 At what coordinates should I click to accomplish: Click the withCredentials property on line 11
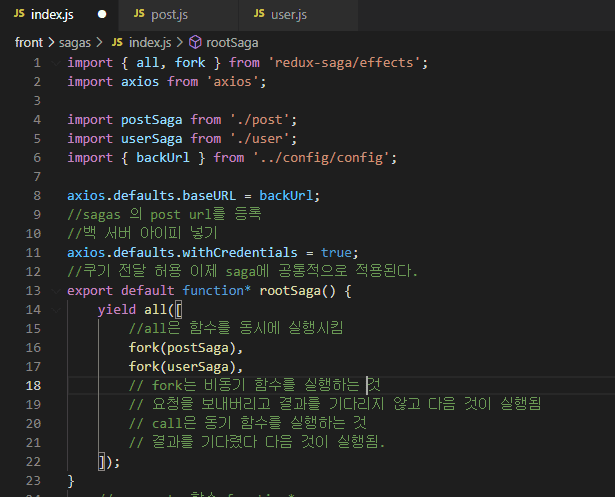click(240, 253)
